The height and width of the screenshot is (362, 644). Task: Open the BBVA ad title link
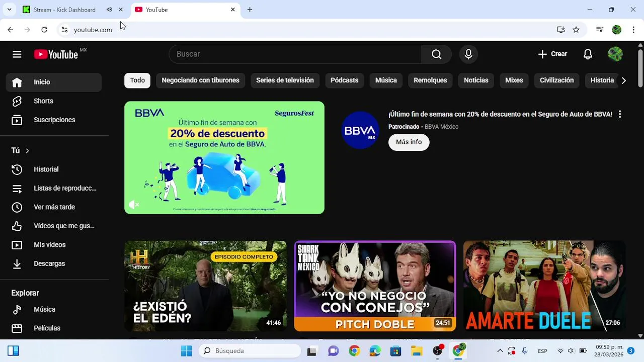point(500,115)
